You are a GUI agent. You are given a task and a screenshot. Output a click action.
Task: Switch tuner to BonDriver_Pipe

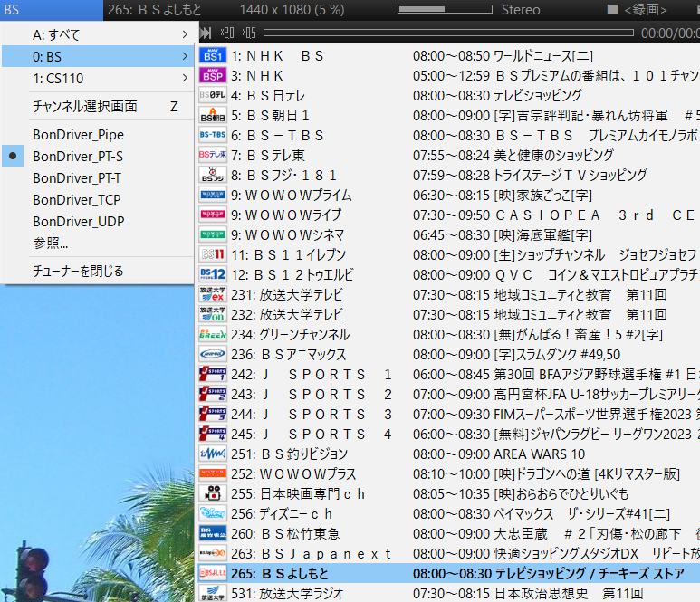pyautogui.click(x=97, y=134)
